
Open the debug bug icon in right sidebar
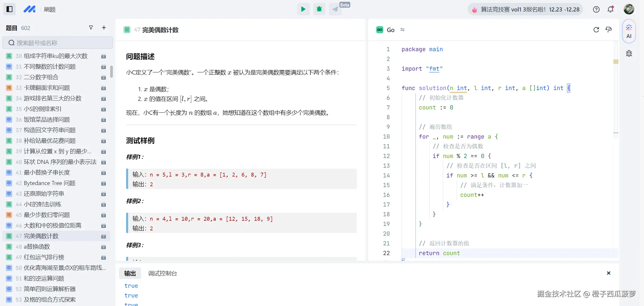tap(629, 54)
